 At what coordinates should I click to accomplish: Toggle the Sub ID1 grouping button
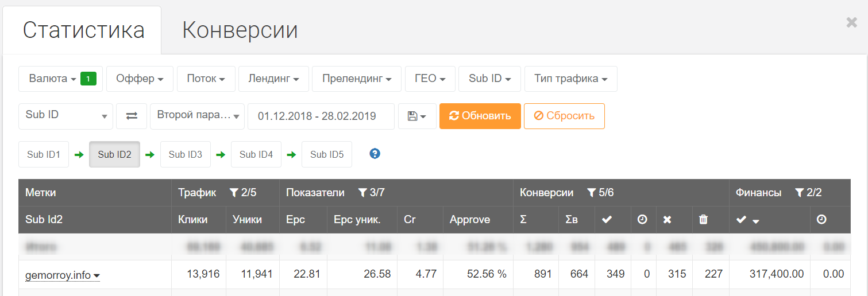tap(44, 154)
